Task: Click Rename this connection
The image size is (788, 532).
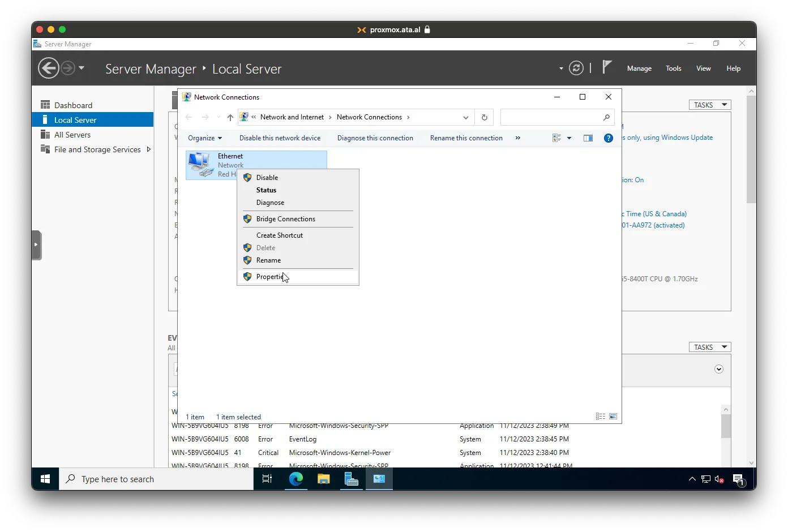Action: pyautogui.click(x=466, y=138)
